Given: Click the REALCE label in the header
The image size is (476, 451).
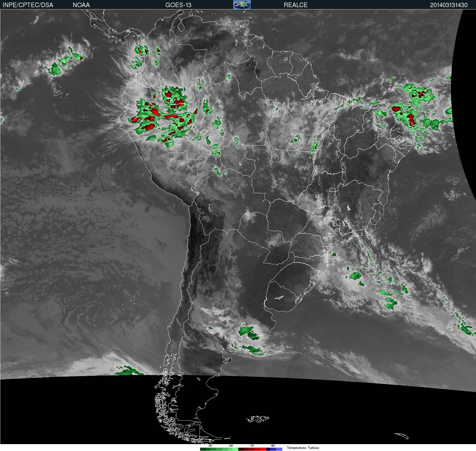Looking at the screenshot, I should click(x=296, y=5).
